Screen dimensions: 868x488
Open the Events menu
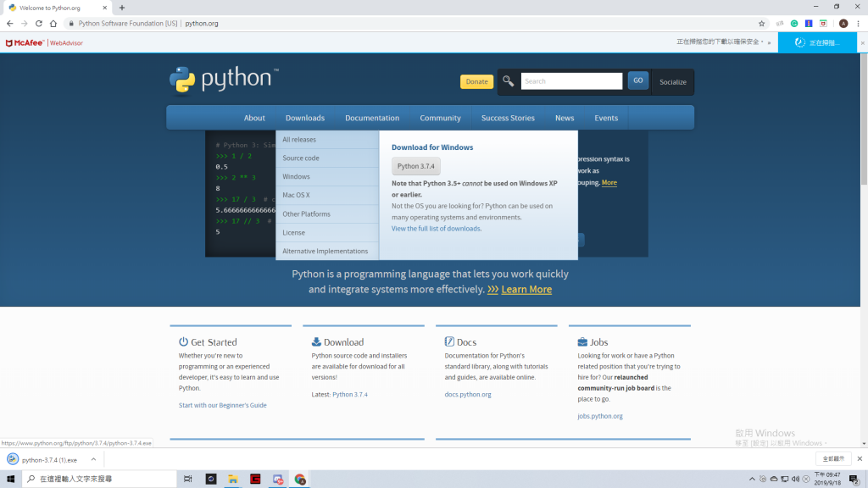pos(606,118)
